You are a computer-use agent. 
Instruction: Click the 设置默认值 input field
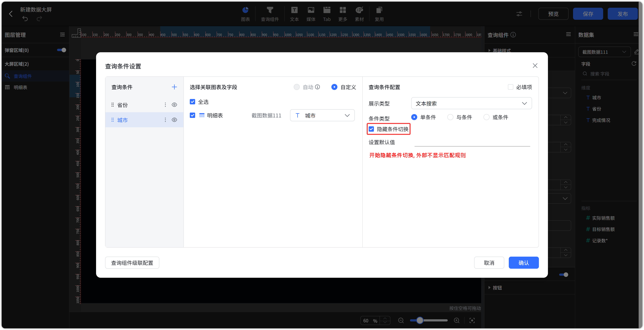[472, 142]
